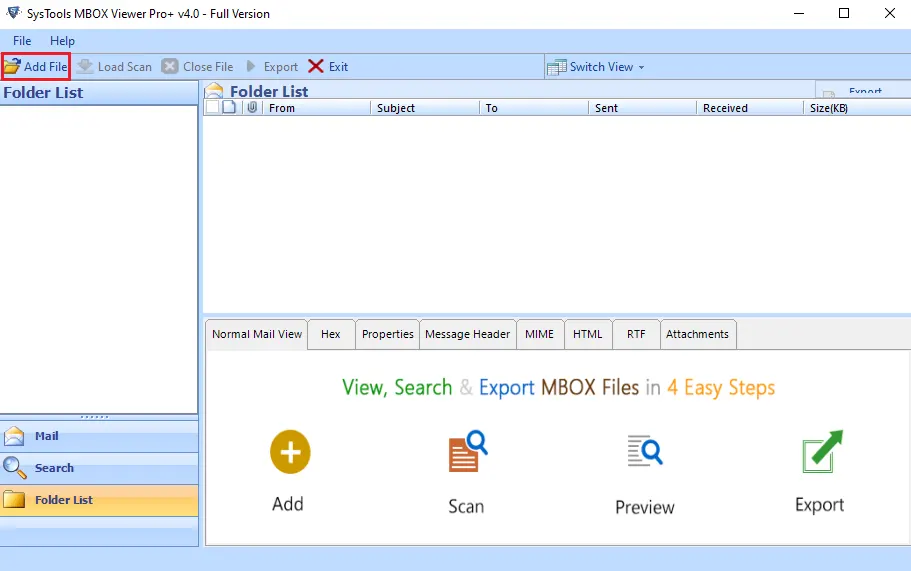Select the Search pane in the sidebar
911x571 pixels.
tap(99, 468)
